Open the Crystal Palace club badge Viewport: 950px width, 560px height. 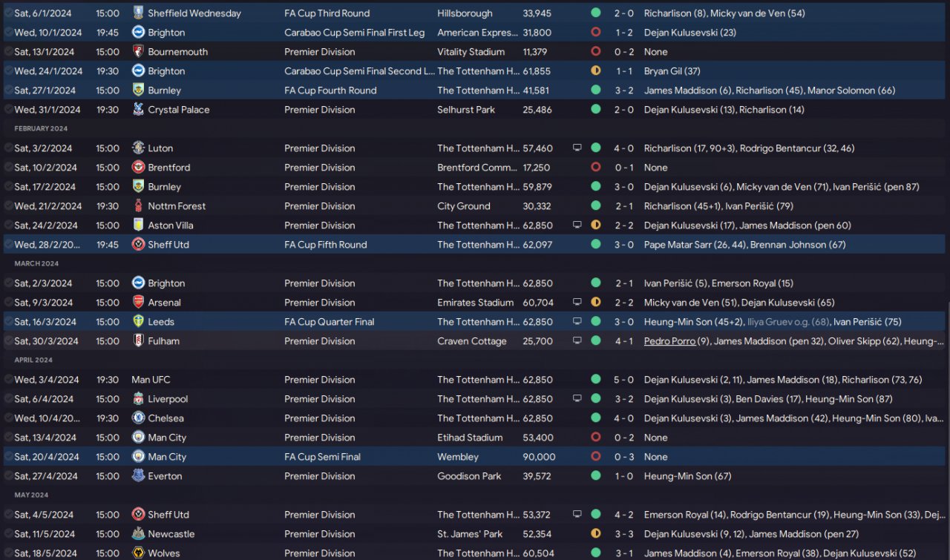[138, 110]
